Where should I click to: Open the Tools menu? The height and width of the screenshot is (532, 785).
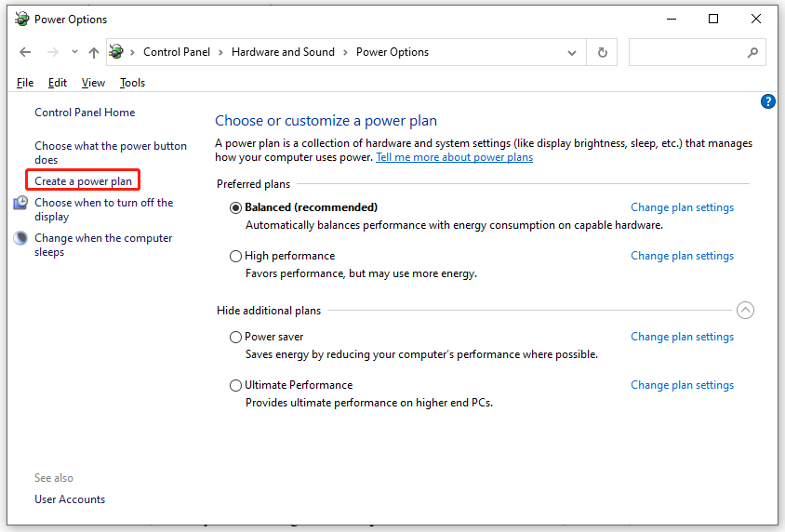(x=132, y=83)
